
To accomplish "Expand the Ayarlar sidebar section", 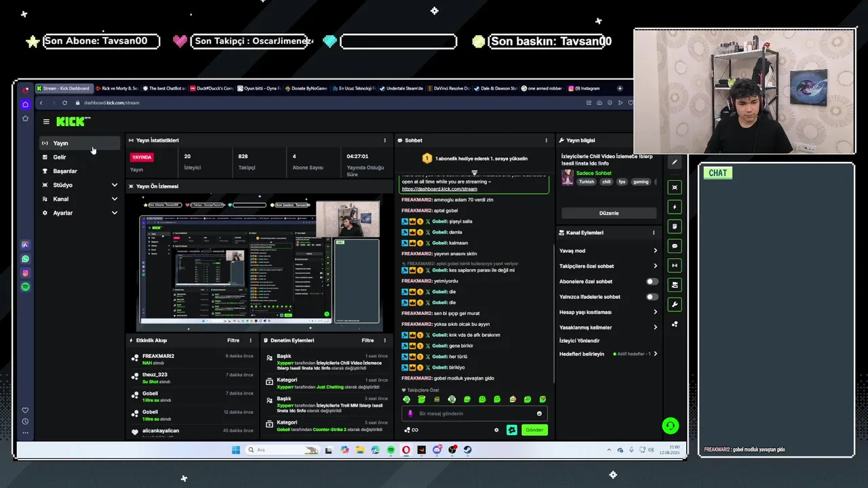I will 79,213.
